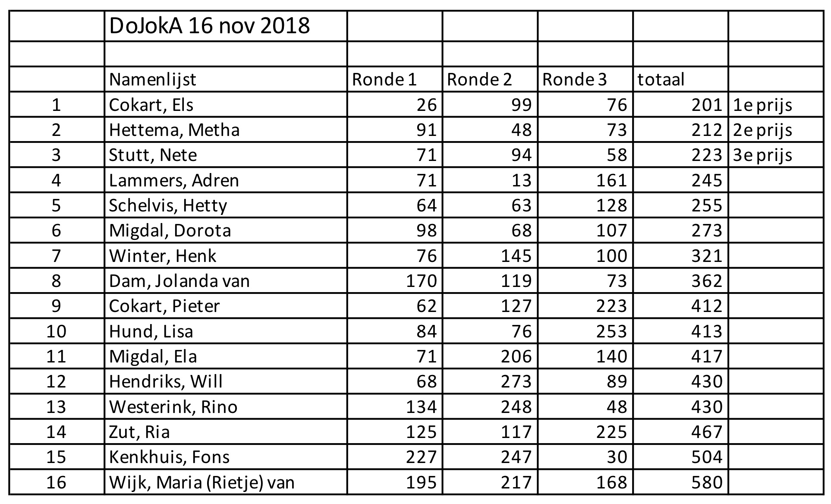Select the 3e prijs cell
Screen dimensions: 831x504
776,154
